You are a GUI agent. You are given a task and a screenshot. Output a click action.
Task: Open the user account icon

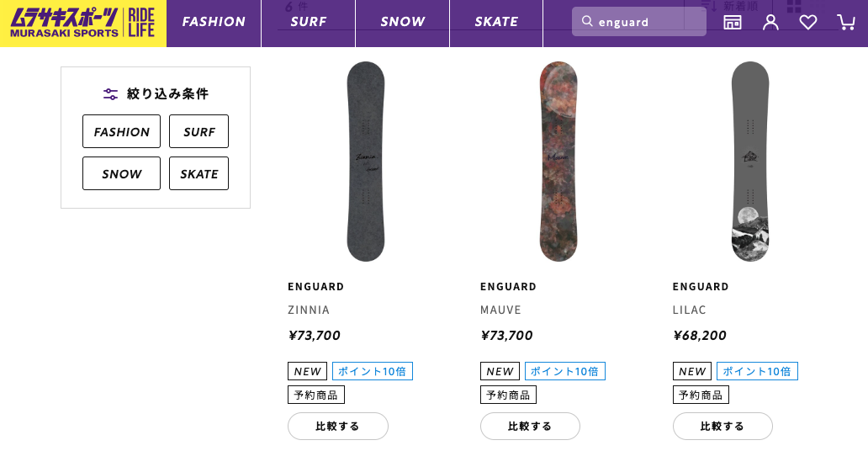[770, 23]
